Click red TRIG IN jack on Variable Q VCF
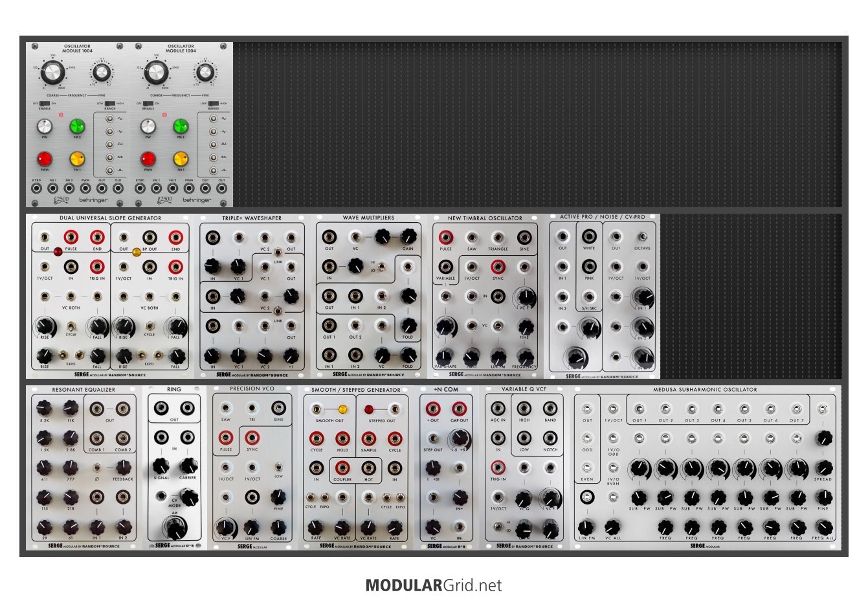 [498, 468]
